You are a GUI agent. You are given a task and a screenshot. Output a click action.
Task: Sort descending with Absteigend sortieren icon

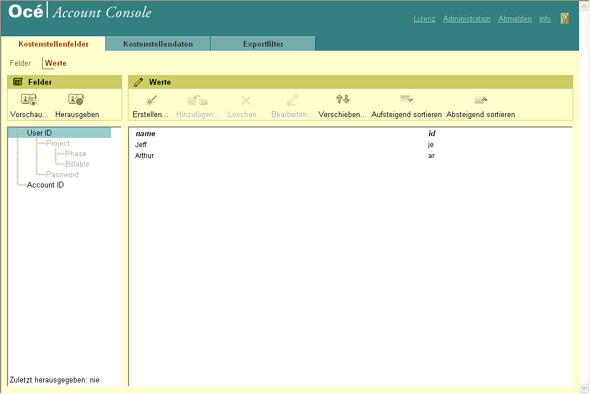[481, 100]
